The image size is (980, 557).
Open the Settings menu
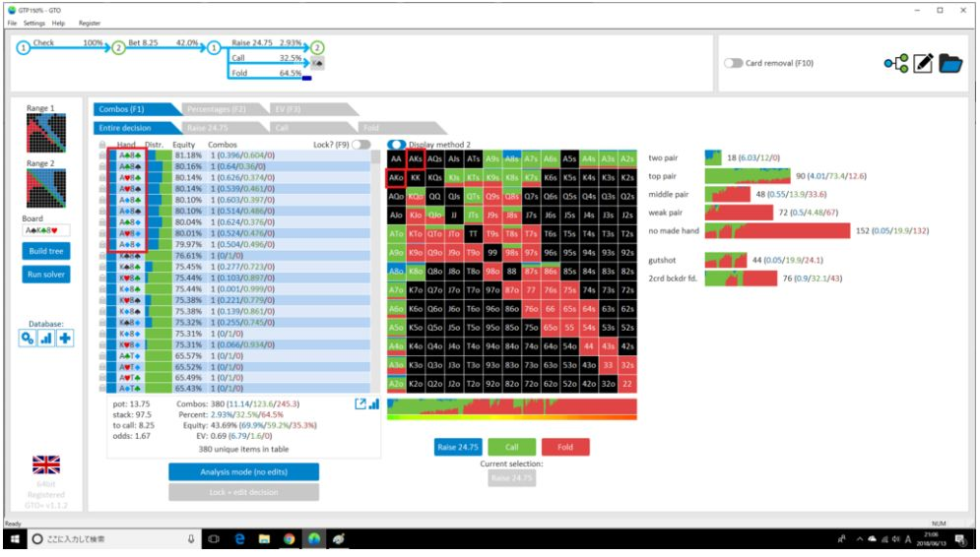33,23
